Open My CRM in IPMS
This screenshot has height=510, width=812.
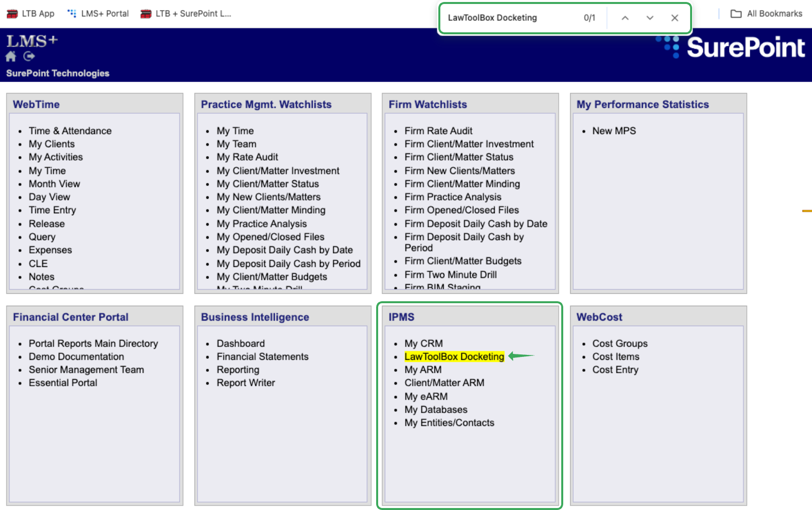tap(423, 343)
